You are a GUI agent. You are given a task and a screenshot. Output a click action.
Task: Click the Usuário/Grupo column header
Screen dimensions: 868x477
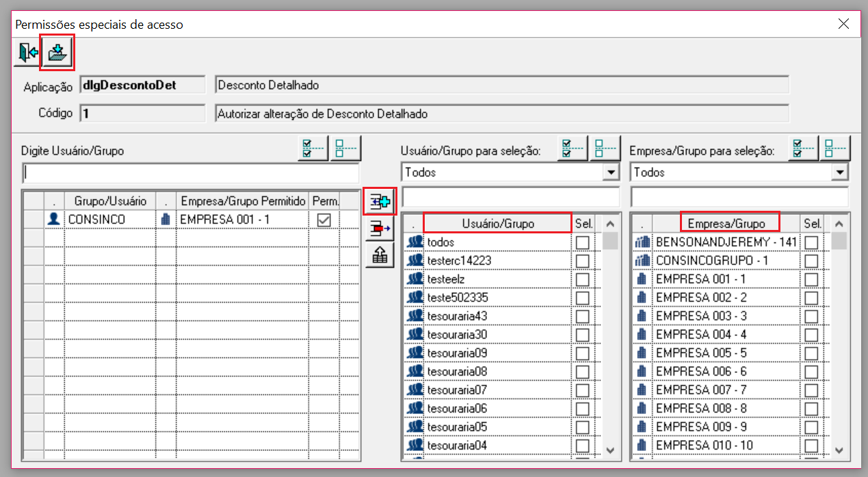[x=497, y=223]
